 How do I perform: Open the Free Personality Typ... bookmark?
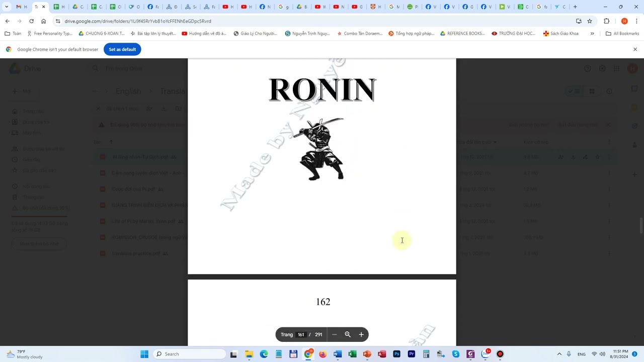click(49, 34)
